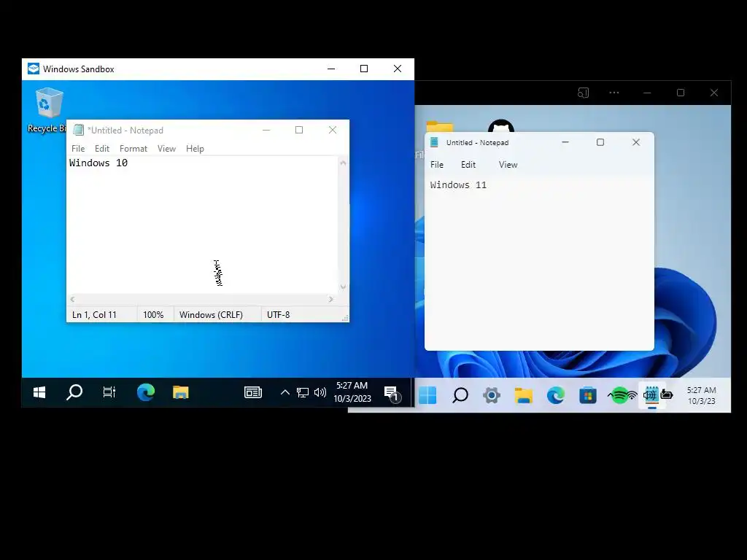Open Spotify on Windows 11 taskbar

pos(619,395)
